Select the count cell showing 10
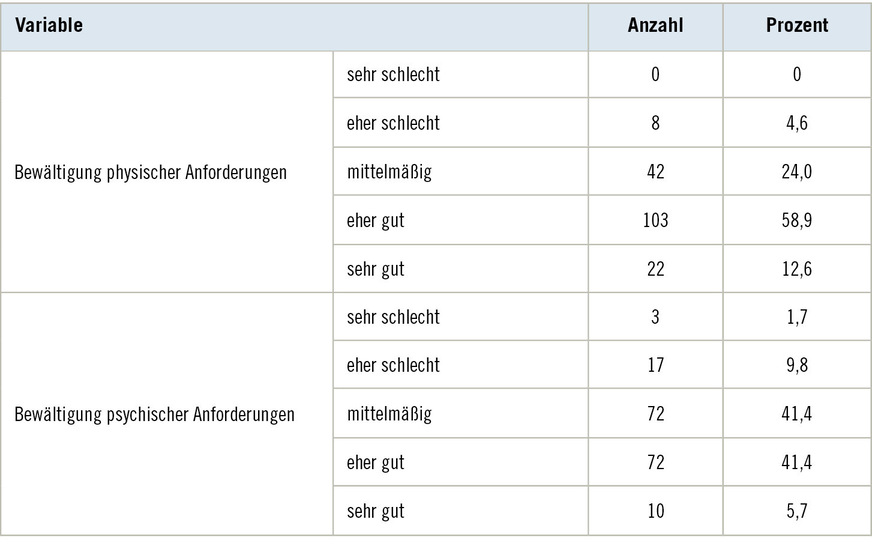The height and width of the screenshot is (549, 872). [x=655, y=511]
